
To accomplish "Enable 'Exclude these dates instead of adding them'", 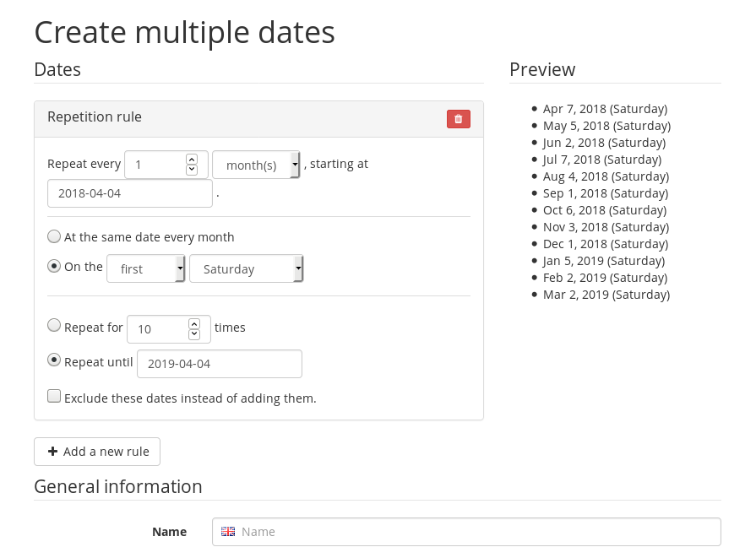I will 55,396.
